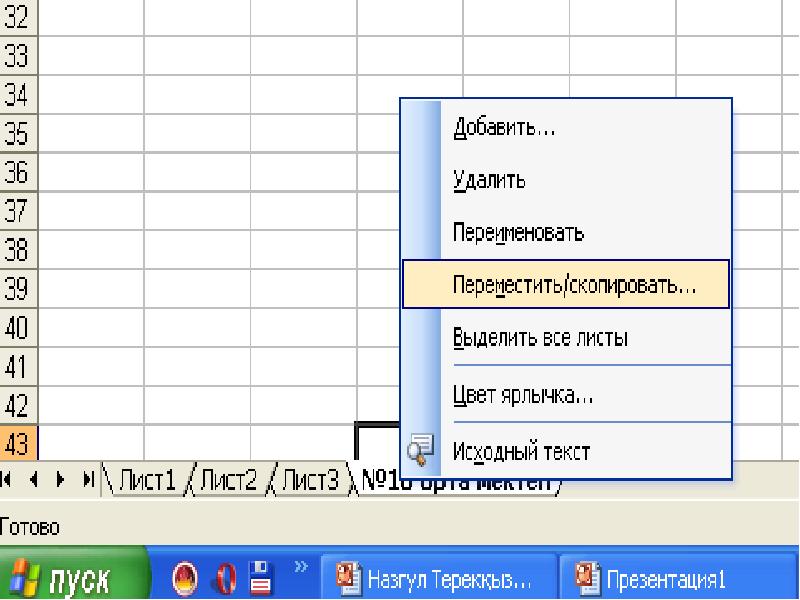The height and width of the screenshot is (600, 800).
Task: Open Переместить/скопировать... dialog
Action: [574, 285]
